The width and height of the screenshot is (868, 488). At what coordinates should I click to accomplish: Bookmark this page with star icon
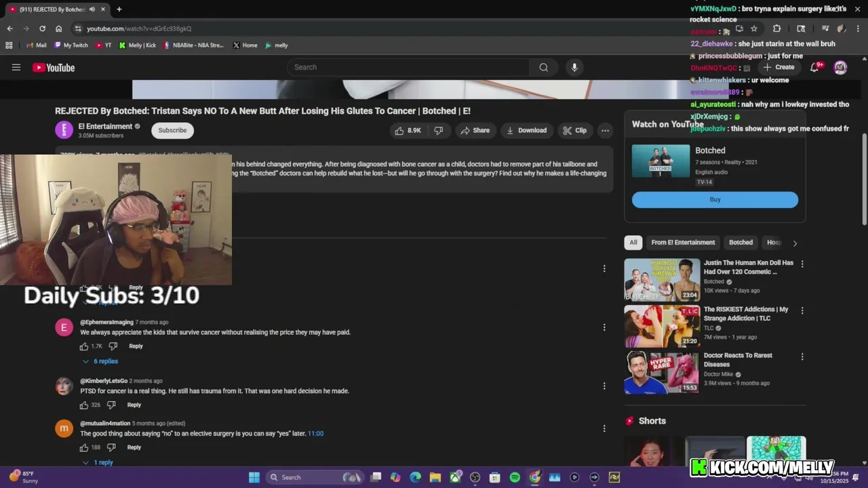point(754,28)
